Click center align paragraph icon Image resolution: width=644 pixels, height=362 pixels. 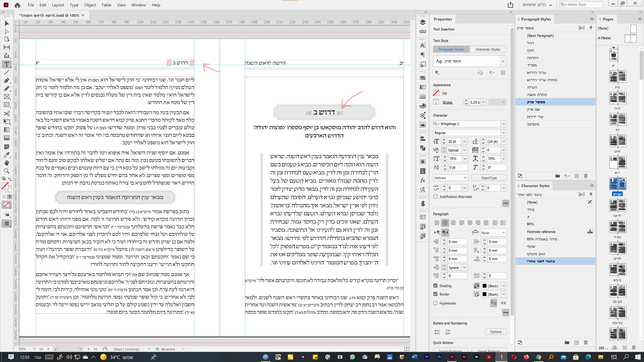tap(445, 223)
